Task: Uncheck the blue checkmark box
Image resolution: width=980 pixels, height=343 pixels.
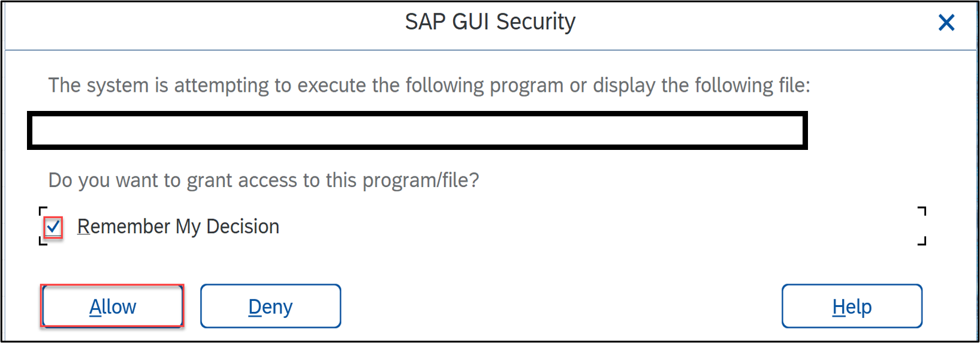Action: point(53,227)
